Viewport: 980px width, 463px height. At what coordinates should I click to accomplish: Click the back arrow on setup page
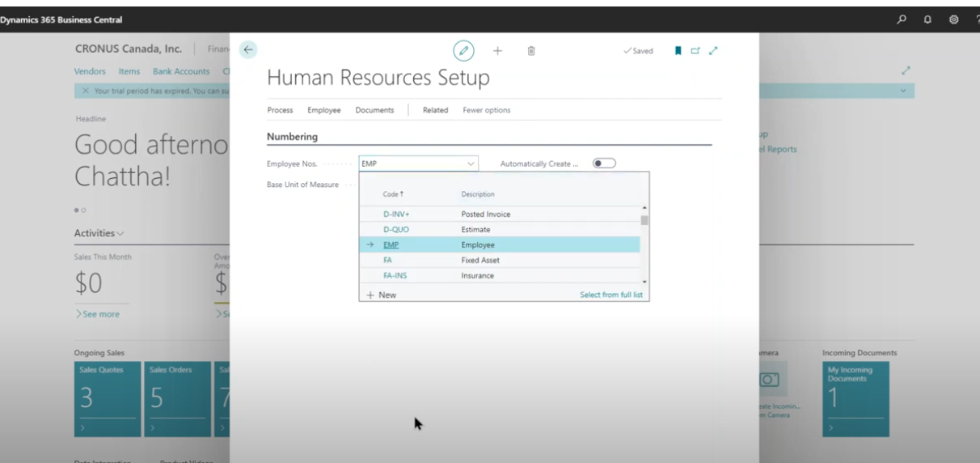247,50
